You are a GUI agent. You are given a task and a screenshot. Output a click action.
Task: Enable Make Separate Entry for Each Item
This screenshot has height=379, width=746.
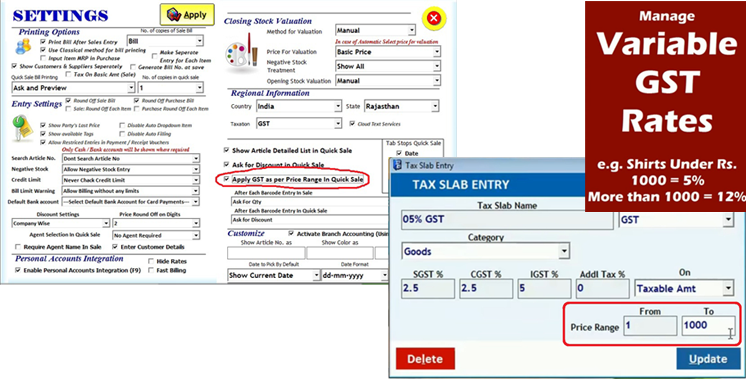[155, 56]
